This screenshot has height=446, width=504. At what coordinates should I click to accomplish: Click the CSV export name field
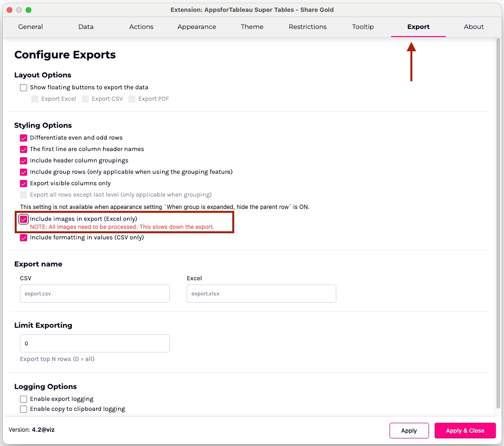point(95,294)
